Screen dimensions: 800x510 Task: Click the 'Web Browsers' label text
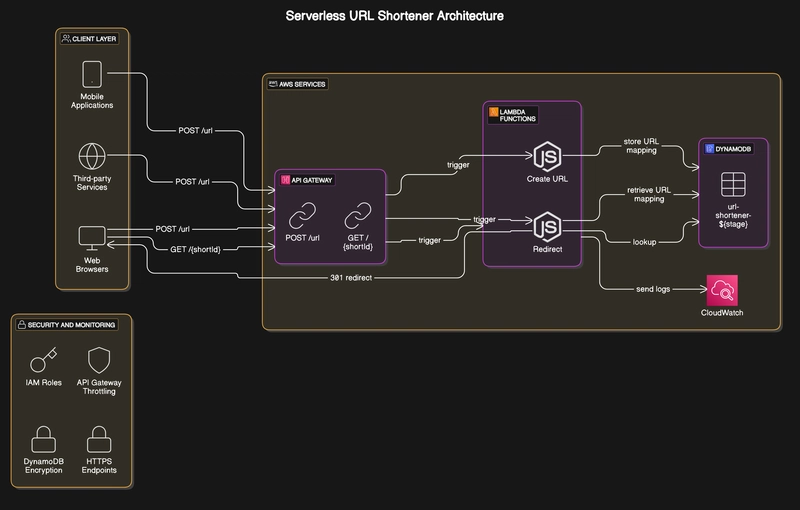92,265
